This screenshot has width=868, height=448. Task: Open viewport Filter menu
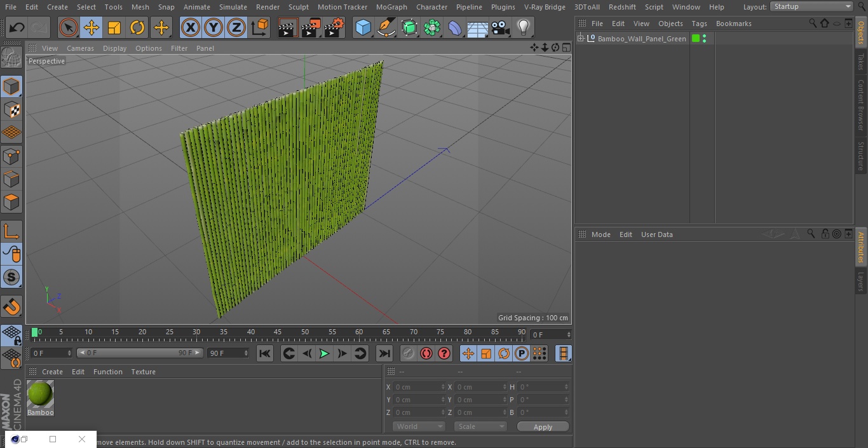pos(179,48)
